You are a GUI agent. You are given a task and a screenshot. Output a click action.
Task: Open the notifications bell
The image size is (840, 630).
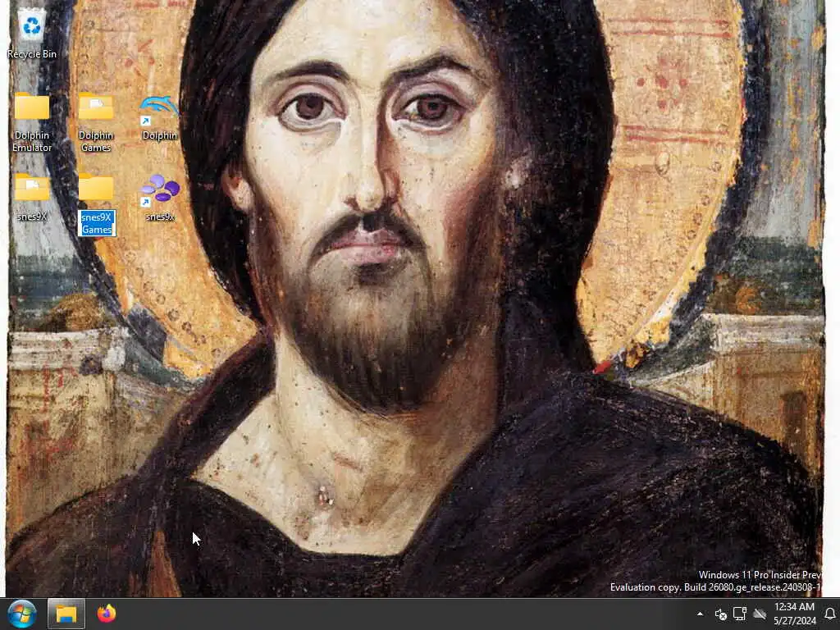pos(830,614)
